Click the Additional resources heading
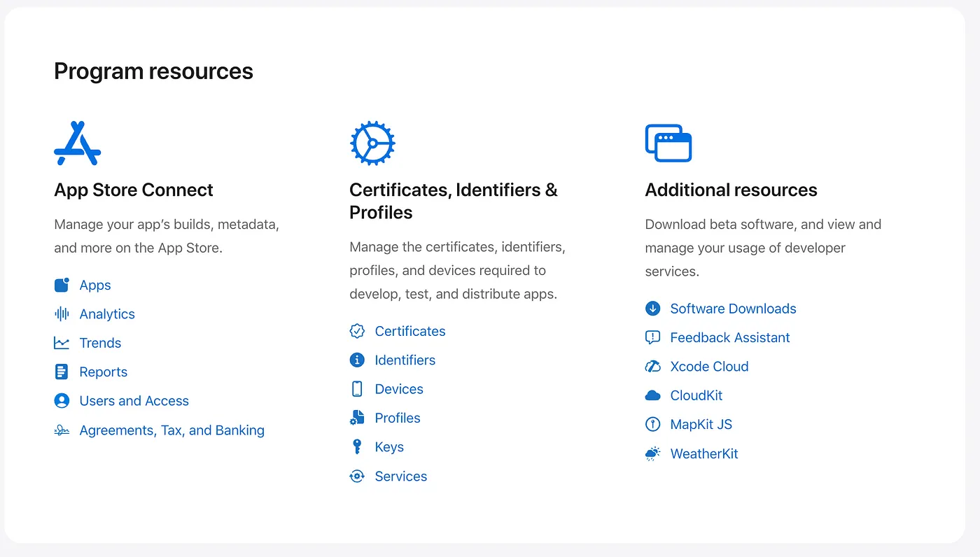 [731, 190]
